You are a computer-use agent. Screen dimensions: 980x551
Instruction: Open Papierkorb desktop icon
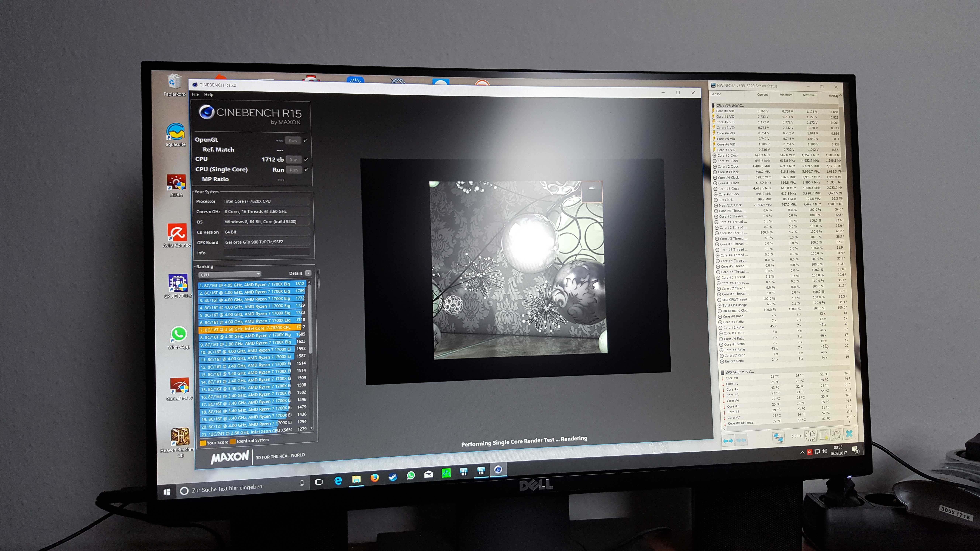[x=175, y=85]
